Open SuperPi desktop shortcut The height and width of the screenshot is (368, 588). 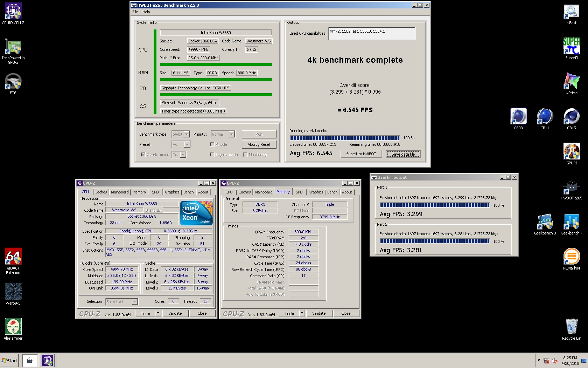coord(571,49)
